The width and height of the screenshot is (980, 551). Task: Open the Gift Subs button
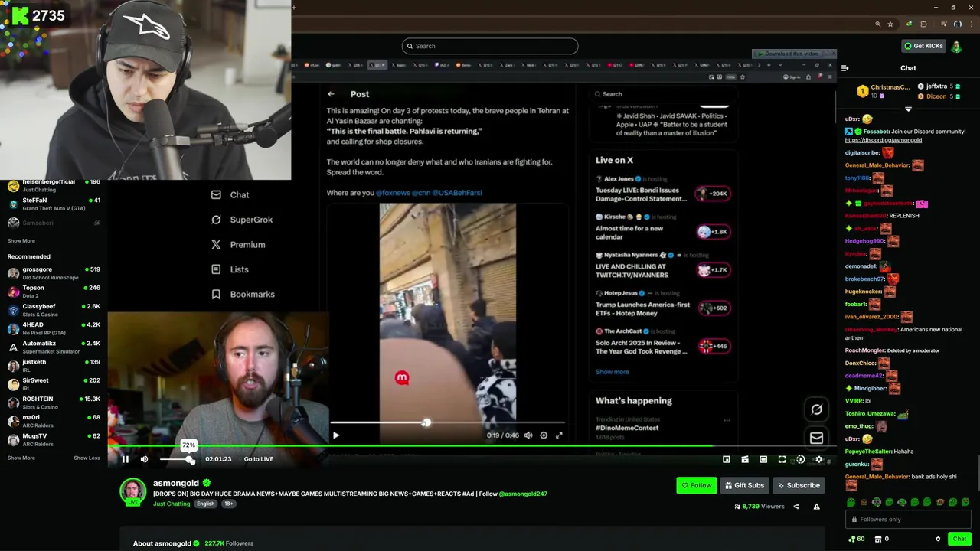click(x=744, y=485)
